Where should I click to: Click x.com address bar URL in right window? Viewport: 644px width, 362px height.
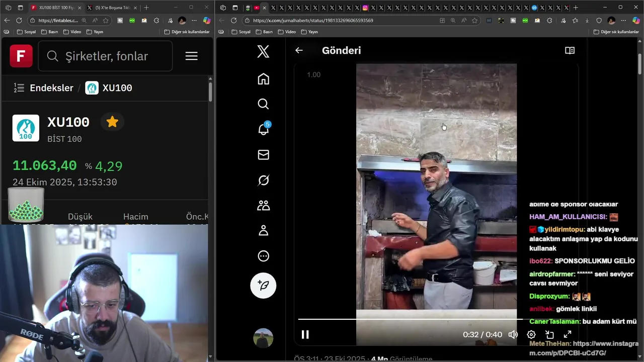pyautogui.click(x=313, y=21)
